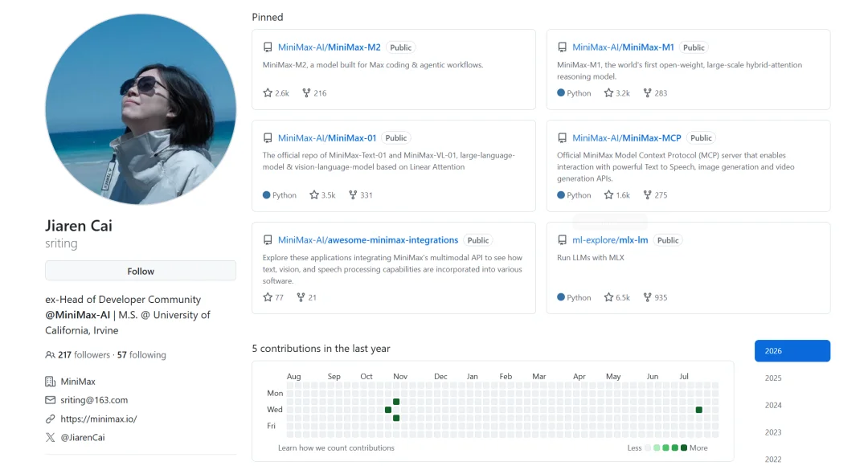Click the "Pinned" section heading

(268, 17)
